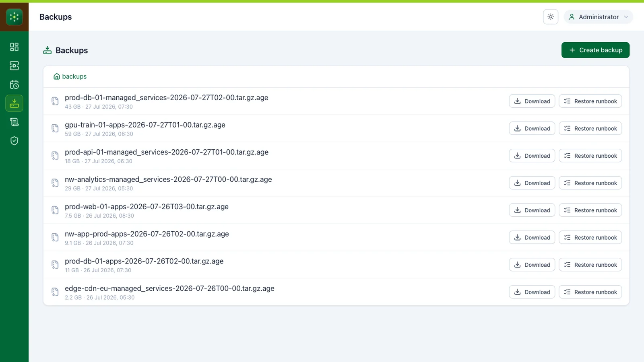644x362 pixels.
Task: Select filename prod-web-01-apps-2026-07-26T03-00.tar.gz.age
Action: (147, 207)
